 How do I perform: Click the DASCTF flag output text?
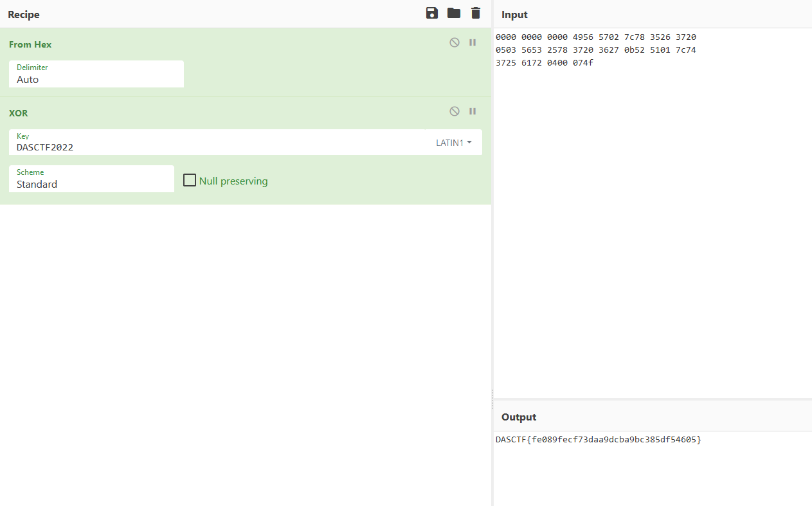(599, 440)
